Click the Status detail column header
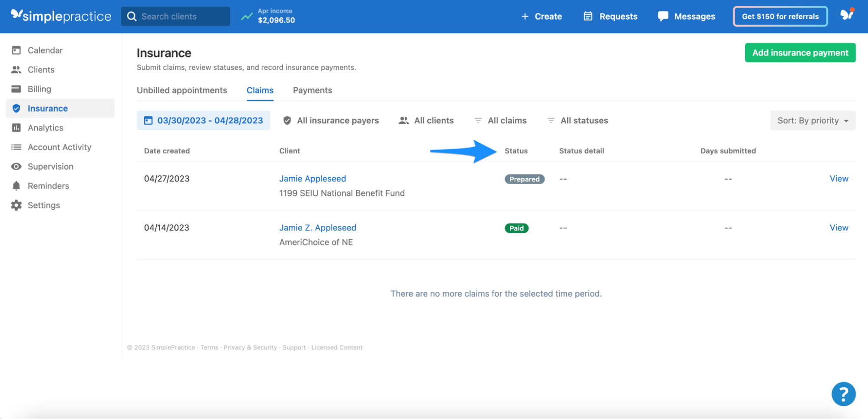The width and height of the screenshot is (868, 419). [x=581, y=151]
